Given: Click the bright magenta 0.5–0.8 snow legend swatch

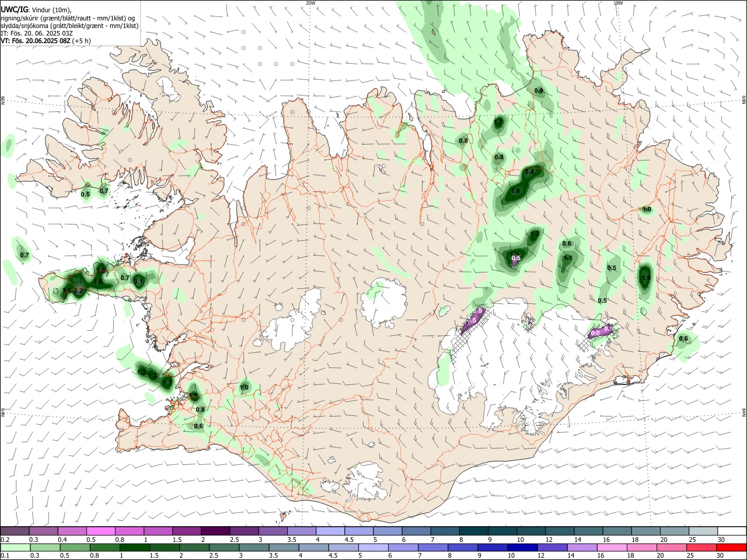Looking at the screenshot, I should coord(100,531).
